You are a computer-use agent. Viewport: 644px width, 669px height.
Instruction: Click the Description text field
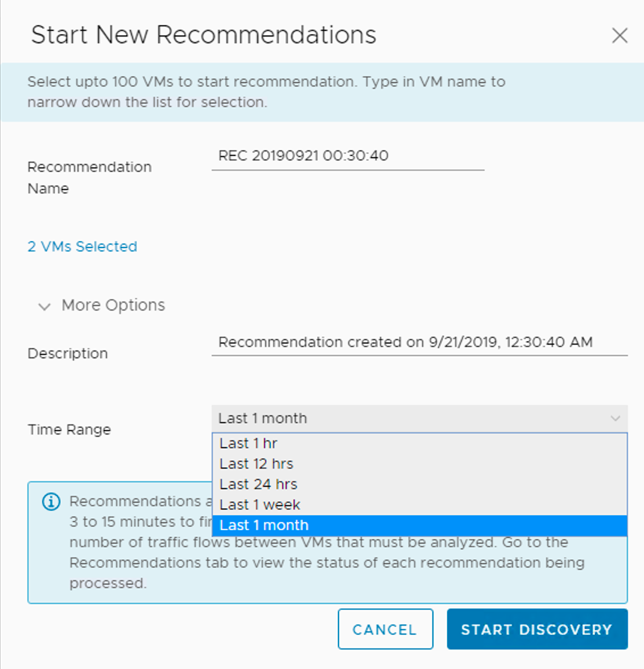419,342
